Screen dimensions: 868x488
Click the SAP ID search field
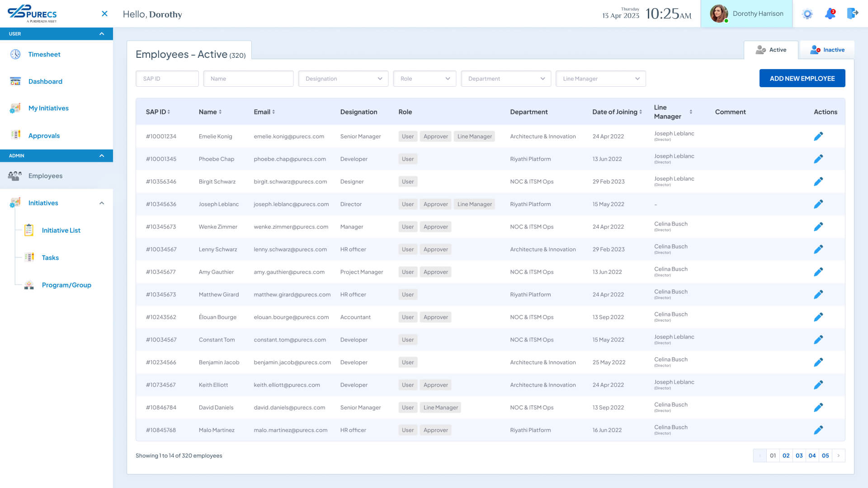coord(167,79)
